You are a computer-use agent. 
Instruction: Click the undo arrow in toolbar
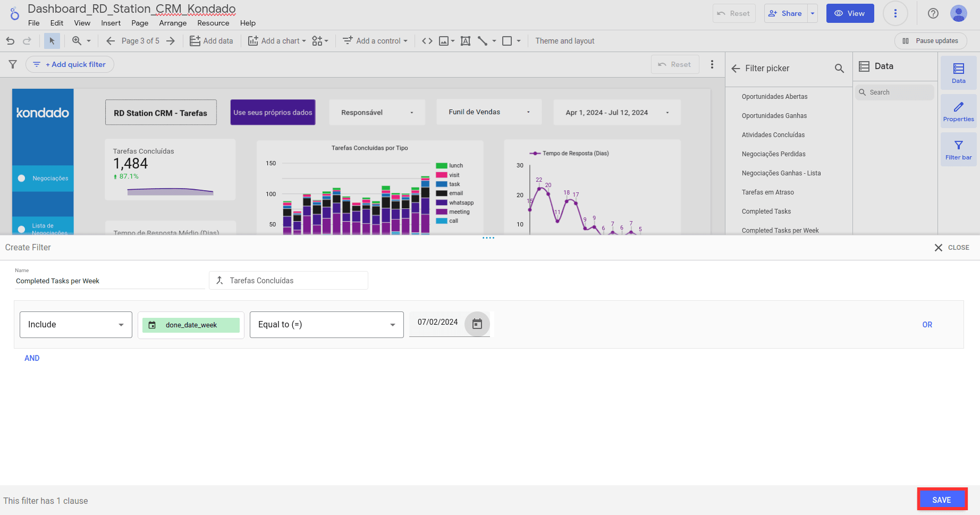[x=10, y=41]
